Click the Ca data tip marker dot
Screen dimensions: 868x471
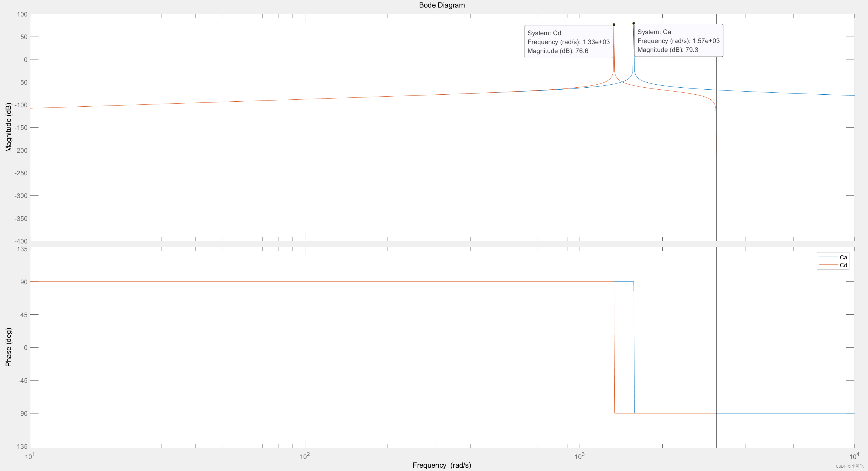633,23
